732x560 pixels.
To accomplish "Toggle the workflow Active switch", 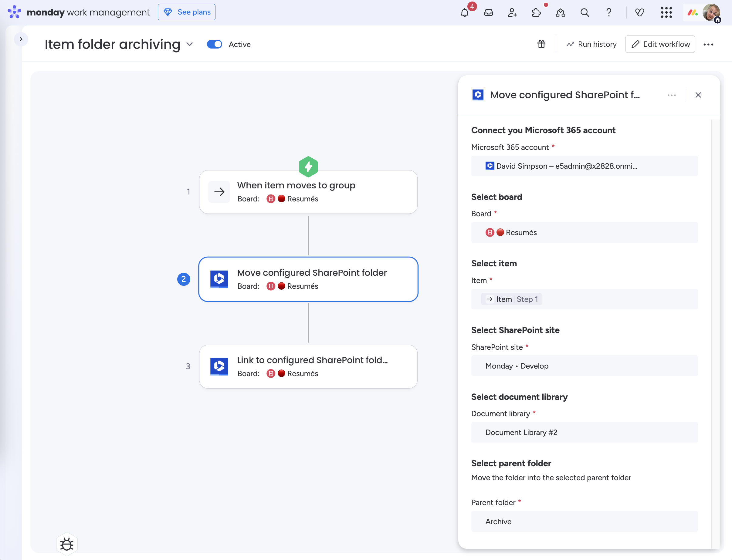I will point(215,44).
